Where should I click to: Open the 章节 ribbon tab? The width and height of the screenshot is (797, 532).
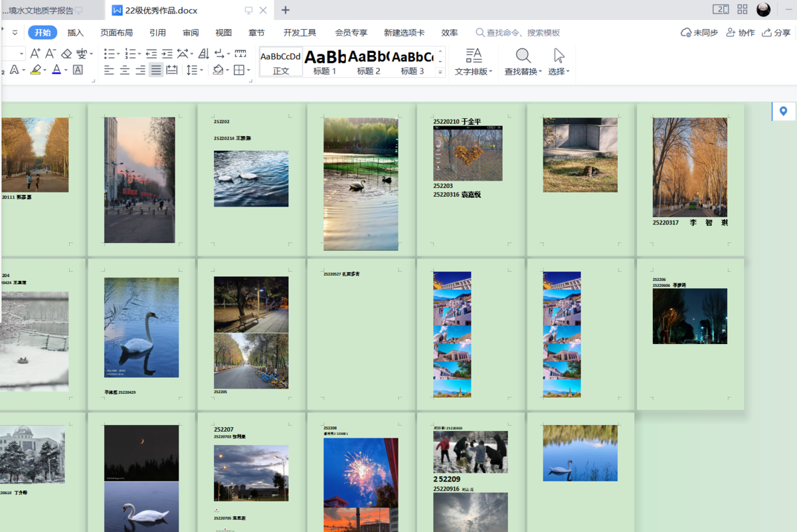[256, 33]
